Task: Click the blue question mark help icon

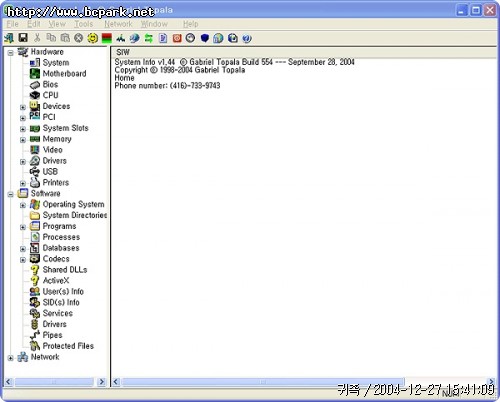Action: 247,38
